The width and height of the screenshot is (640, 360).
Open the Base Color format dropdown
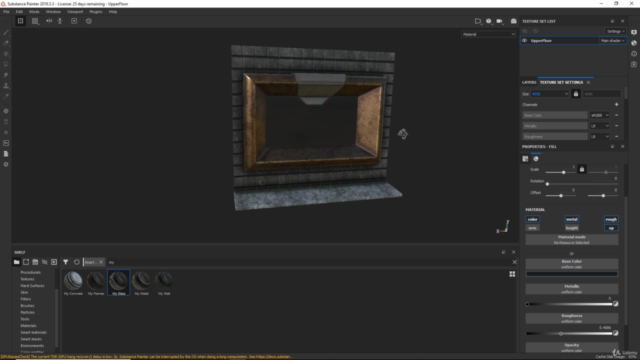[x=600, y=115]
